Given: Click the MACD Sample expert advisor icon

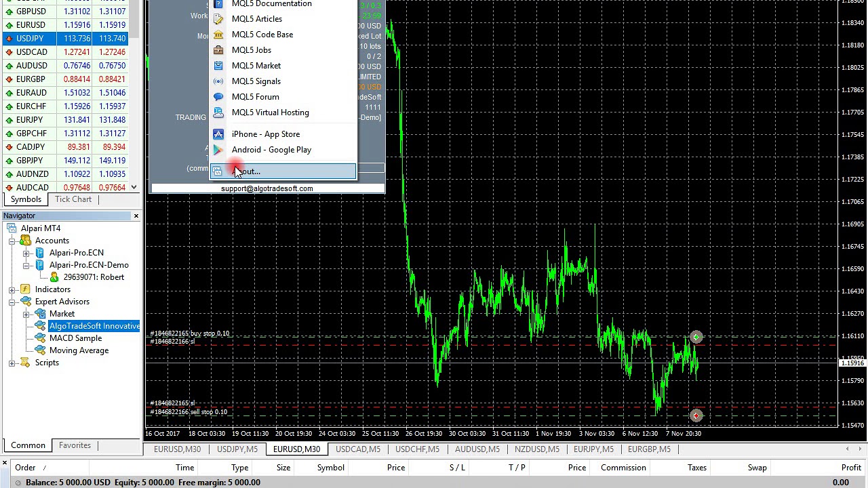Looking at the screenshot, I should pyautogui.click(x=40, y=338).
